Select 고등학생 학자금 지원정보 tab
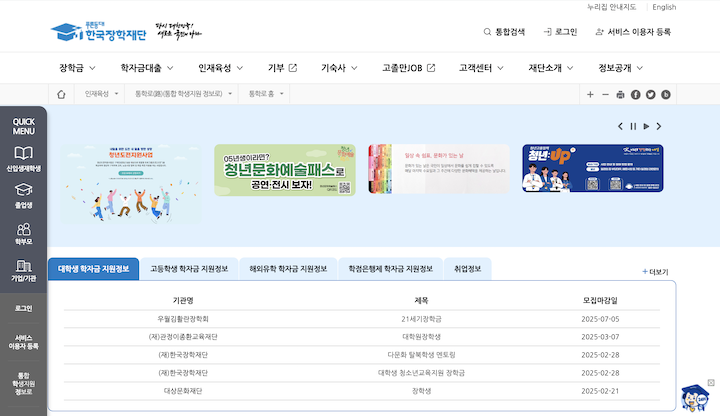This screenshot has height=416, width=720. tap(189, 269)
